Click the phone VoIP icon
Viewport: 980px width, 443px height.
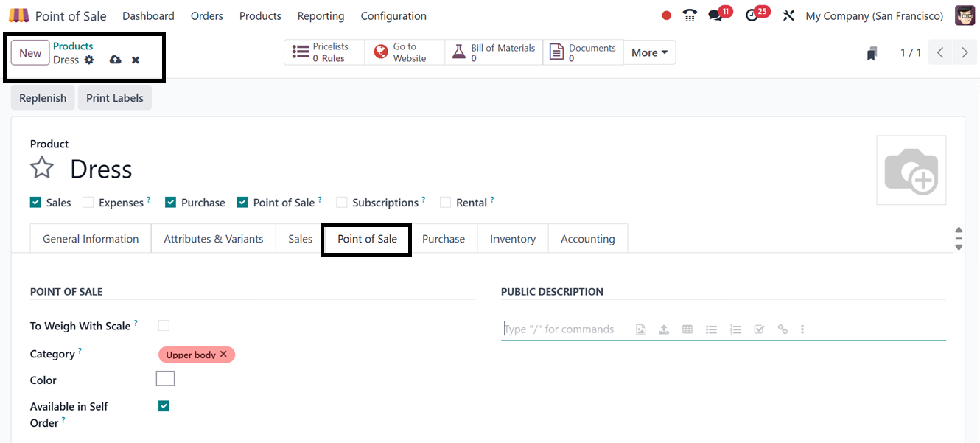690,15
